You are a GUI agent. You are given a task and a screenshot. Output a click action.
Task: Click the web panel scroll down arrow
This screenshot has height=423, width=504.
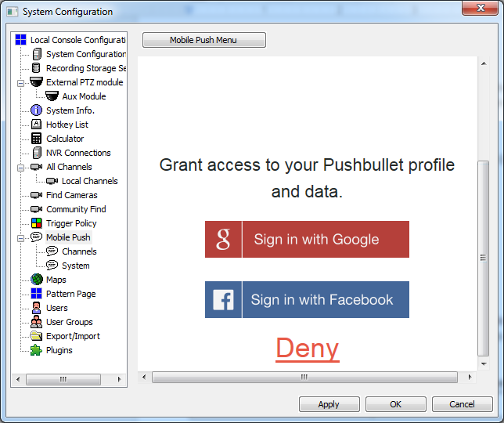[484, 364]
